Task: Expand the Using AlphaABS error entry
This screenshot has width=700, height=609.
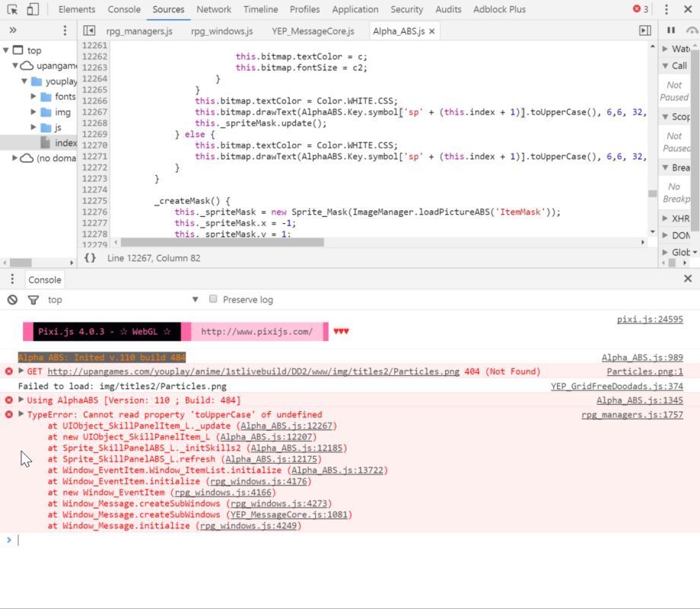Action: coord(21,400)
